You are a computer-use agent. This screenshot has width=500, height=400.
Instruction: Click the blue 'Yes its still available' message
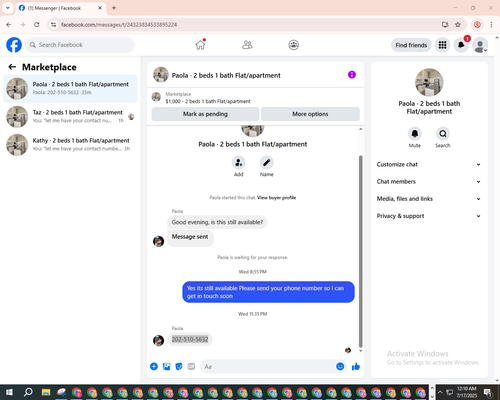tap(268, 292)
